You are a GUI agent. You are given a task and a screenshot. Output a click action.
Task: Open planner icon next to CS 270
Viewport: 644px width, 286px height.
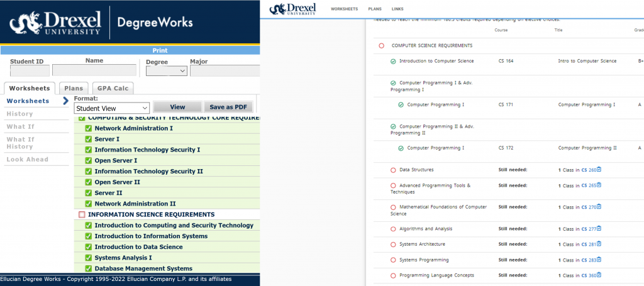(x=599, y=207)
